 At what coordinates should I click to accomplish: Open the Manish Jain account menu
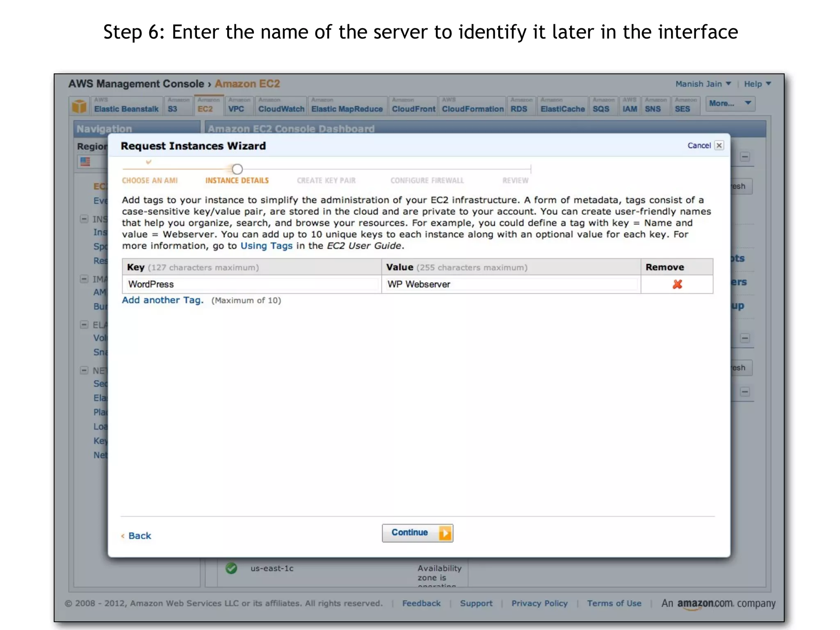coord(703,84)
